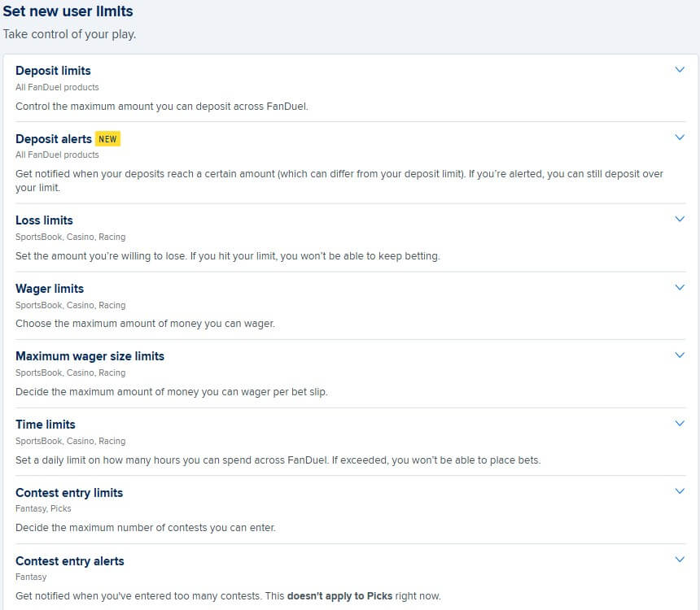Screen dimensions: 700x610
Task: Select the Deposit limits heading link
Action: tap(52, 71)
